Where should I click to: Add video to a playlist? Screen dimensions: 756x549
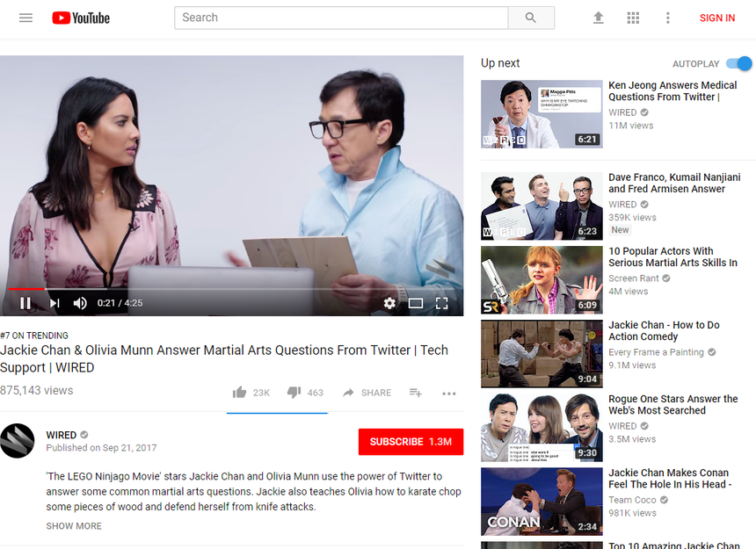pos(416,393)
